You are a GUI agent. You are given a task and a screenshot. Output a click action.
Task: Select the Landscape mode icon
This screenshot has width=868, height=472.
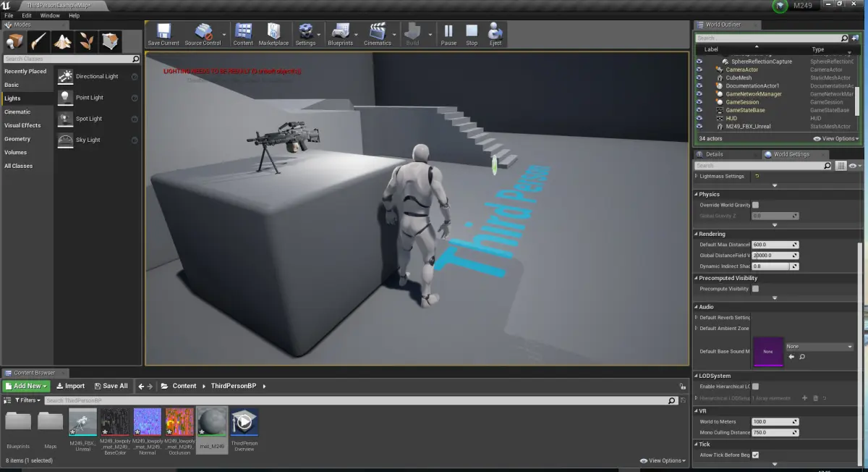click(62, 41)
